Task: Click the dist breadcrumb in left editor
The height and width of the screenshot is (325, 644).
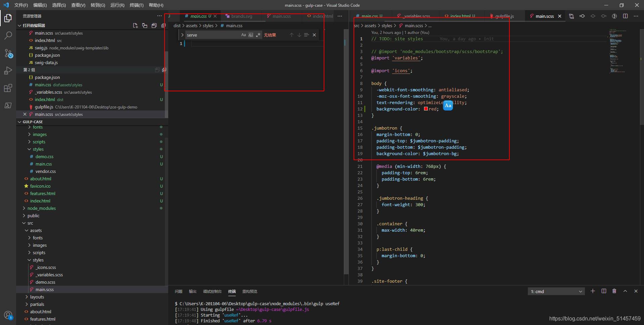Action: click(177, 26)
